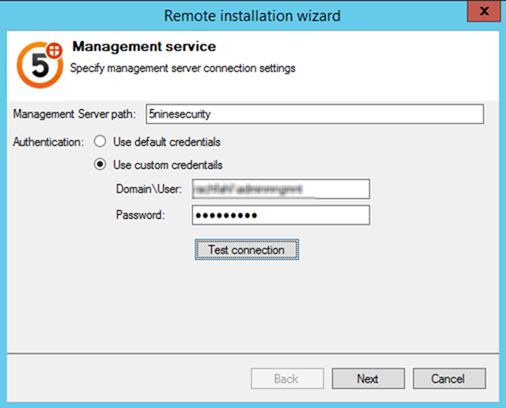506x408 pixels.
Task: Click the Use default credentials label text
Action: [x=167, y=142]
